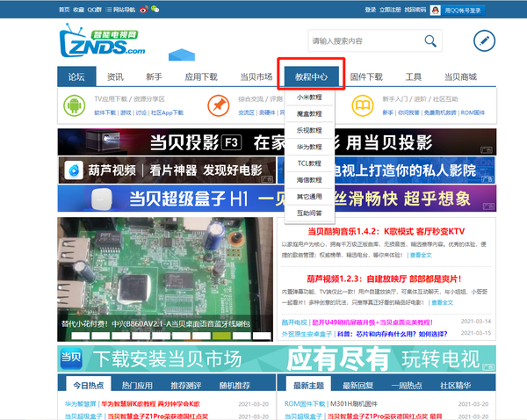This screenshot has height=420, width=527.
Task: Click the orange pushpin icon
Action: (219, 105)
